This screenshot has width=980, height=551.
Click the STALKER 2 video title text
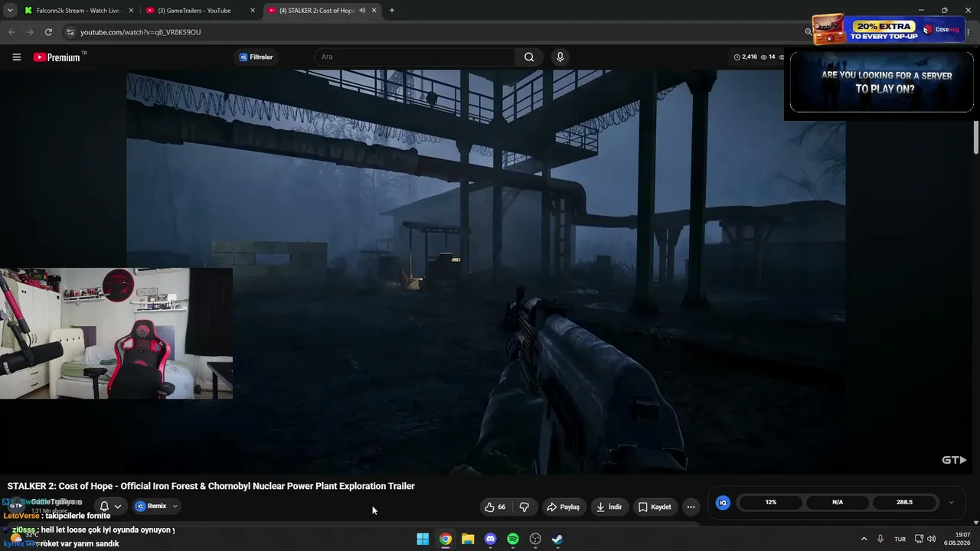(211, 486)
